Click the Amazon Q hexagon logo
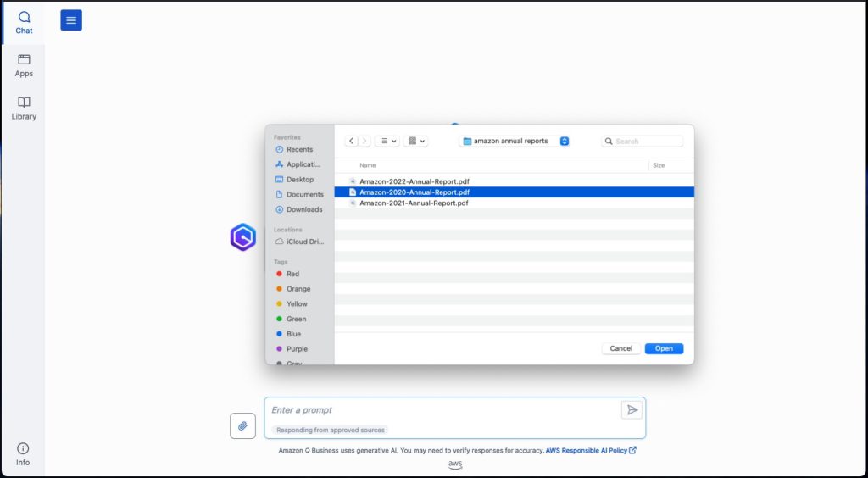The height and width of the screenshot is (478, 868). click(x=243, y=237)
